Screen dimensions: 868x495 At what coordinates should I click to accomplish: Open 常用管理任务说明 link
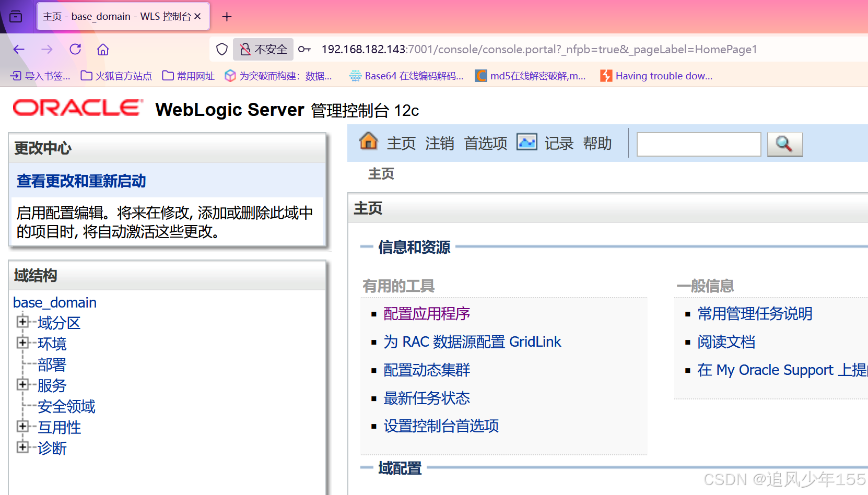point(755,314)
